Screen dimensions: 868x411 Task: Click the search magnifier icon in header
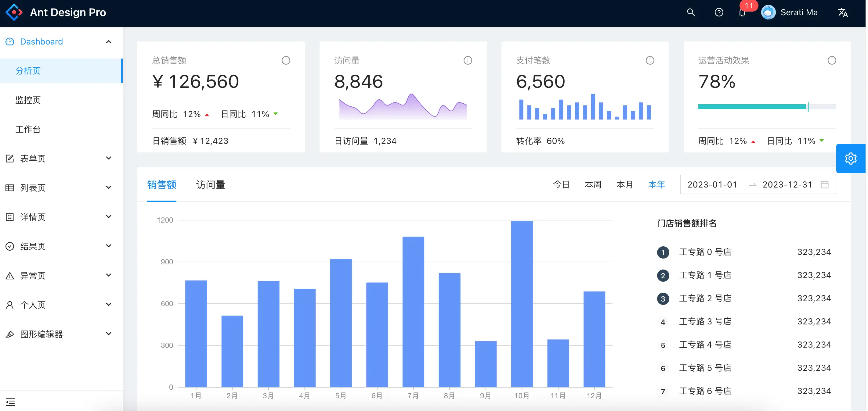pos(690,13)
